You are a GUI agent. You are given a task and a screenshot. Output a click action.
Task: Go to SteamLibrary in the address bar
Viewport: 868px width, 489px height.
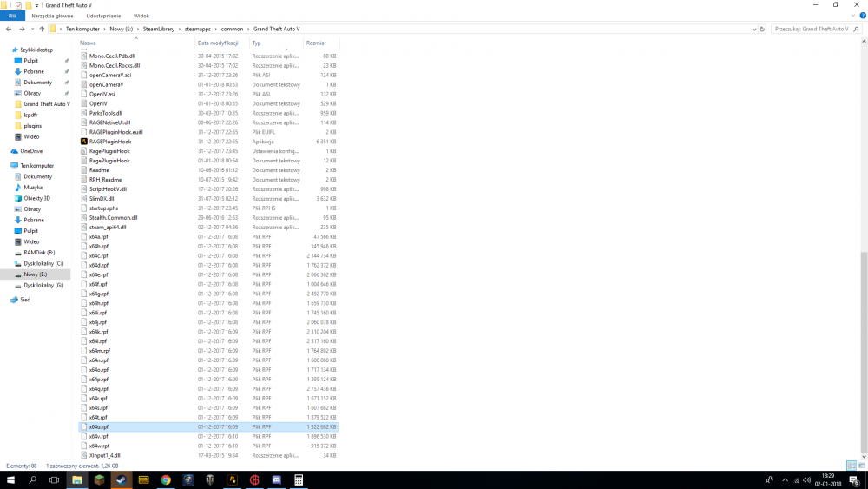158,29
